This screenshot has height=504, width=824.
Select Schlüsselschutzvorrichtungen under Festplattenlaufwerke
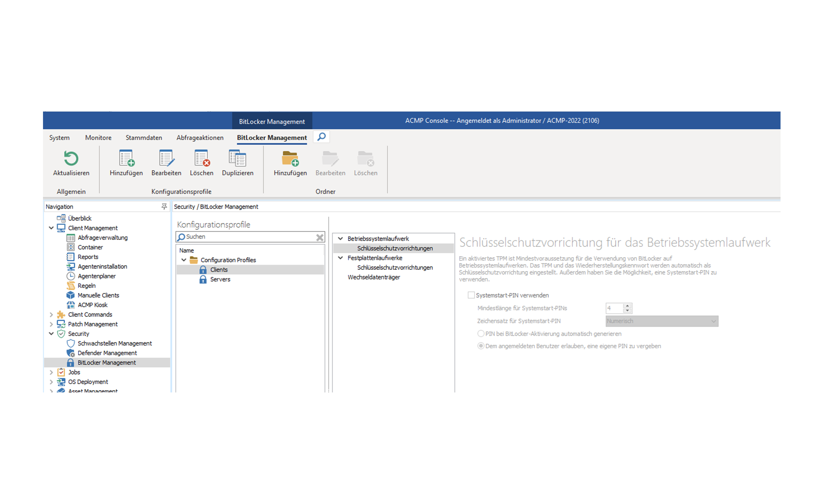coord(395,267)
